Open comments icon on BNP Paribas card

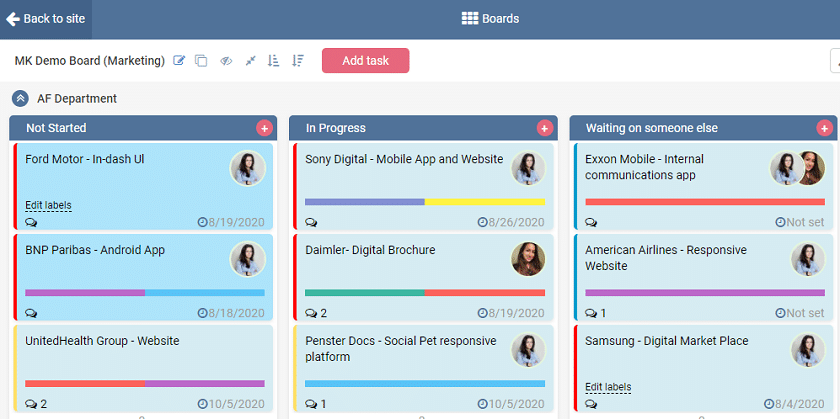(31, 313)
